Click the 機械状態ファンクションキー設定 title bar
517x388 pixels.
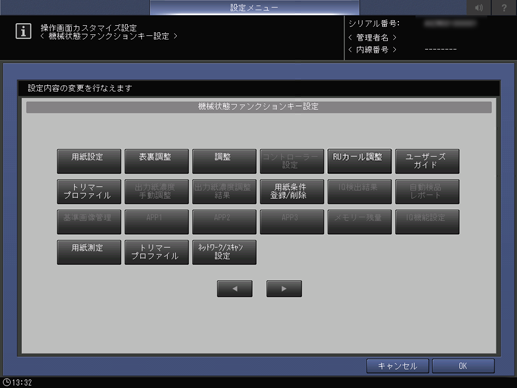click(259, 107)
